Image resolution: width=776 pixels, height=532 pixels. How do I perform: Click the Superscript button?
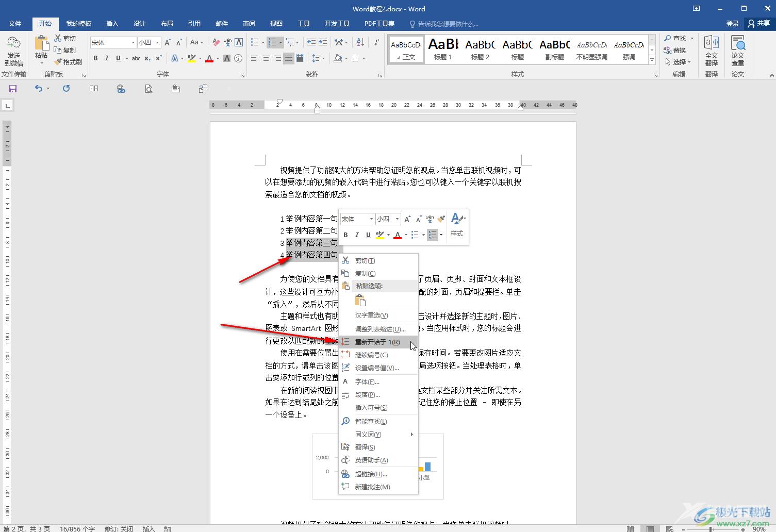159,58
